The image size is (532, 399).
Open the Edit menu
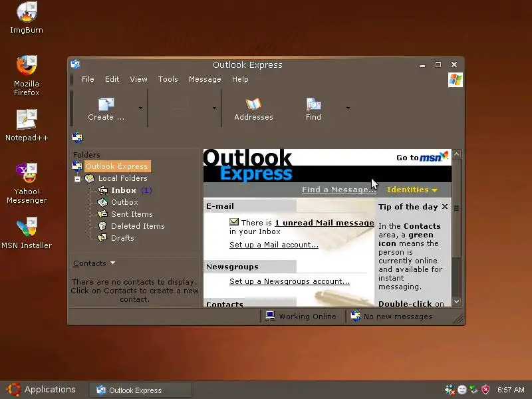click(x=112, y=79)
